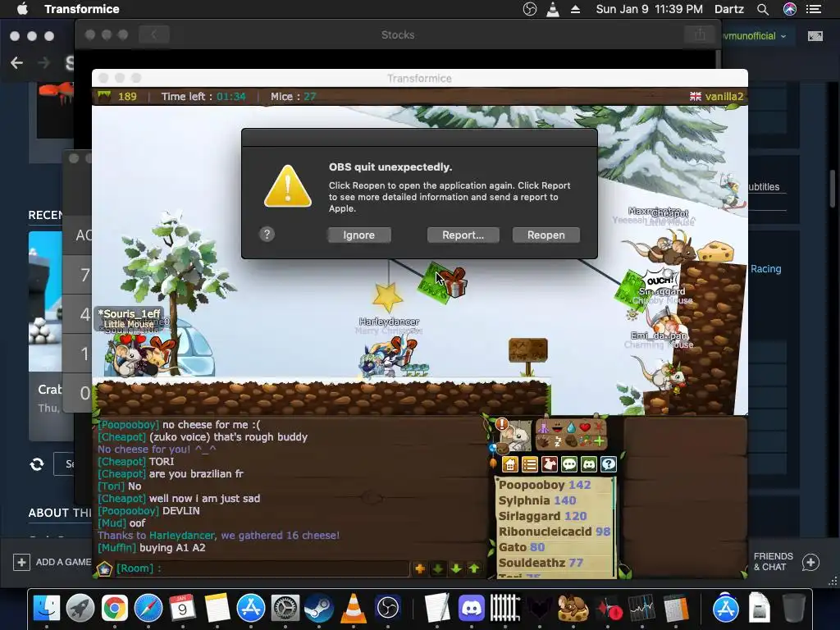Click the Harleydancer mouse name label
This screenshot has width=840, height=630.
pyautogui.click(x=389, y=322)
